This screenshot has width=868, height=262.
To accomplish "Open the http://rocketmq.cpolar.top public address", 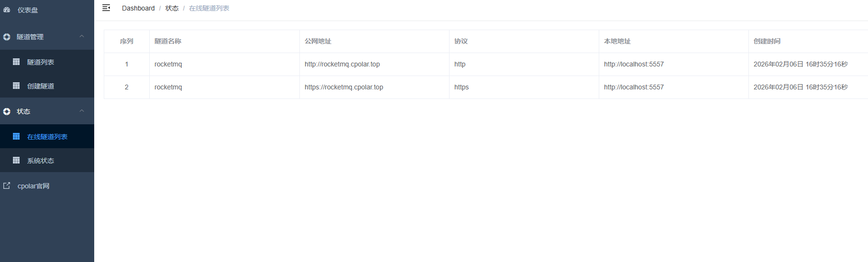I will pos(342,64).
